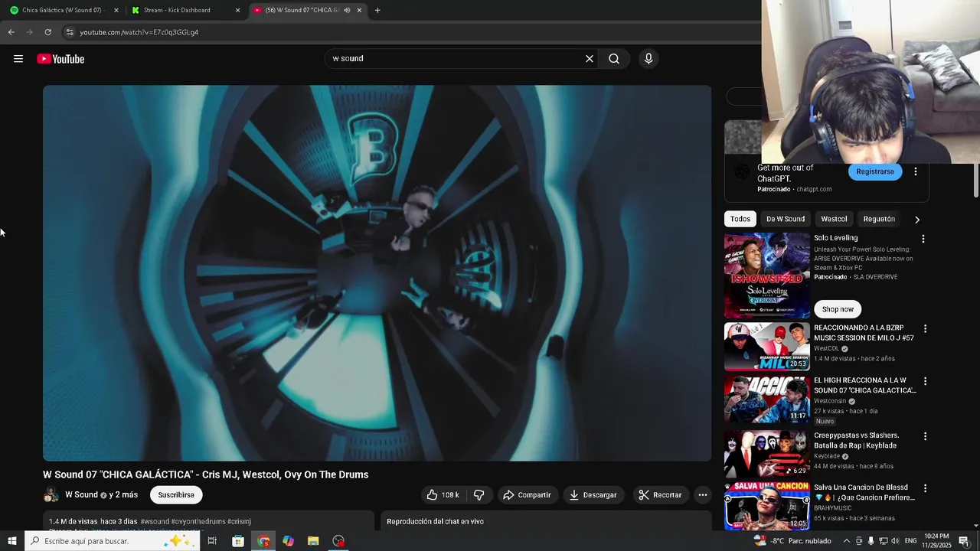Open options for BZRP Music Session video
This screenshot has height=551, width=980.
925,329
